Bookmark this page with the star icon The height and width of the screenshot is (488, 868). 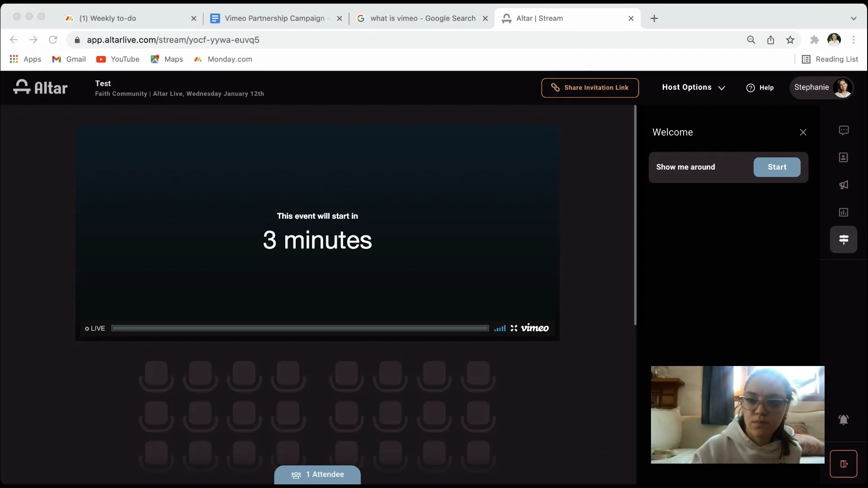click(790, 40)
